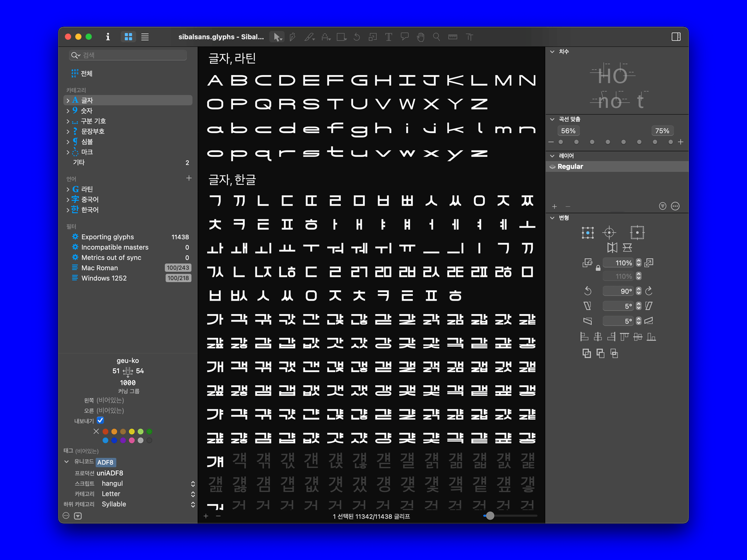Select the Zoom magnifier tool
This screenshot has height=560, width=747.
(x=437, y=37)
